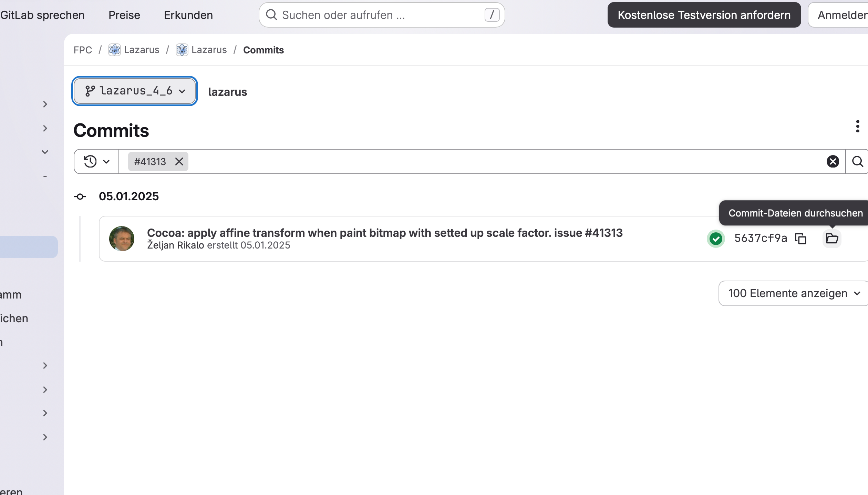
Task: Click the #41313 filter token text
Action: click(150, 161)
